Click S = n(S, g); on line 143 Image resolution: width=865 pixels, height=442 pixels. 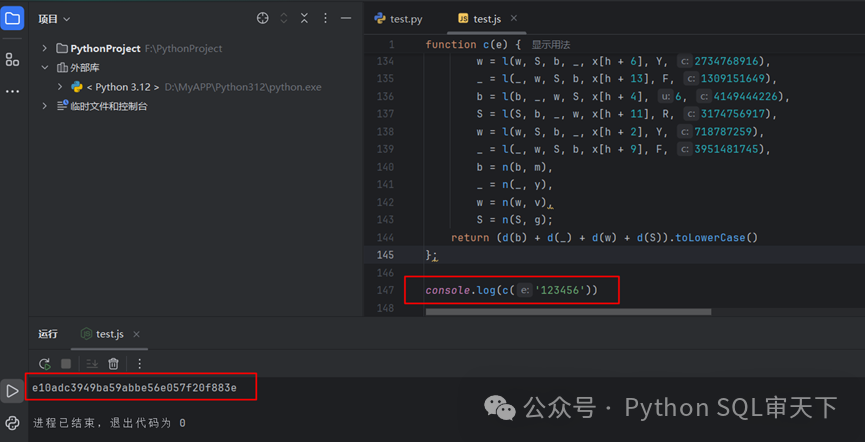pos(515,220)
